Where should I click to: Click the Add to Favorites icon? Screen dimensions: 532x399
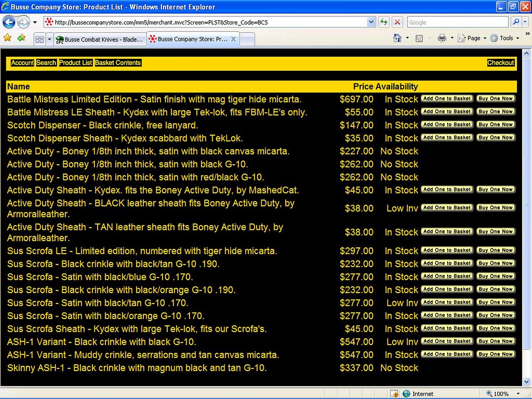coord(21,38)
